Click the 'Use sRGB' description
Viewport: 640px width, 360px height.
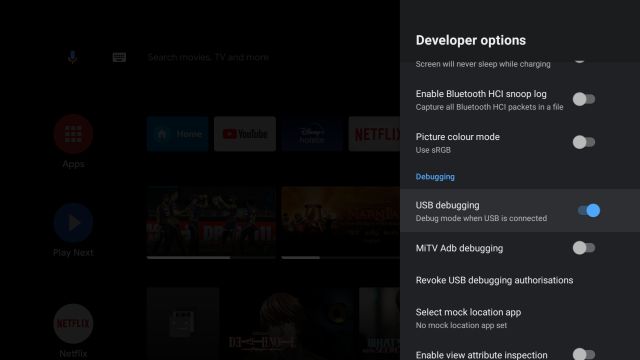tap(433, 150)
